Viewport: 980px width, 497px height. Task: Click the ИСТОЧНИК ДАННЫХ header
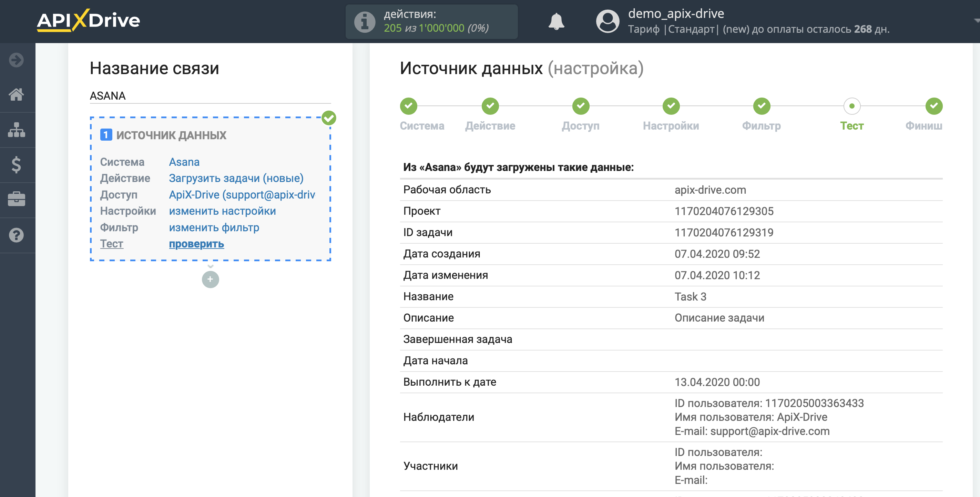pyautogui.click(x=171, y=135)
